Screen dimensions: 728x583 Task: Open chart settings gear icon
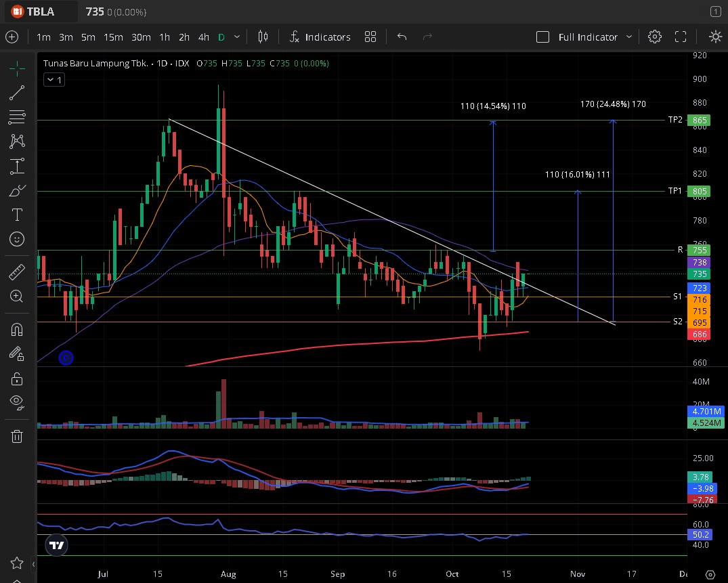[x=654, y=37]
